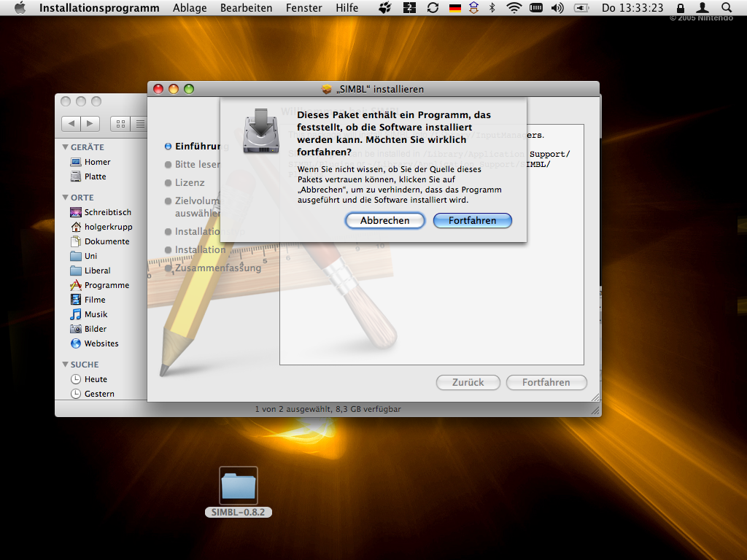Click the sync arrows icon in menu bar

pos(433,7)
